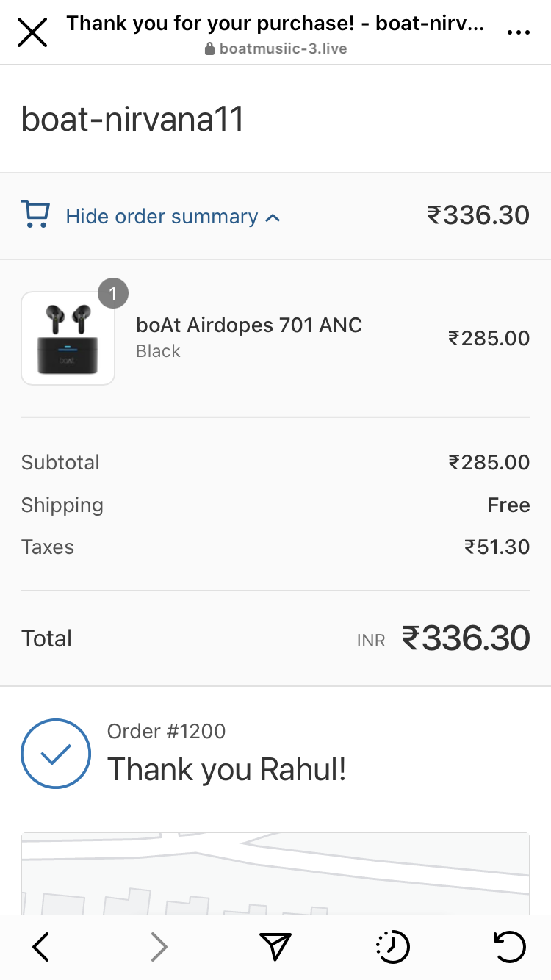The height and width of the screenshot is (980, 551).
Task: Go forward with the right arrow
Action: point(159,947)
